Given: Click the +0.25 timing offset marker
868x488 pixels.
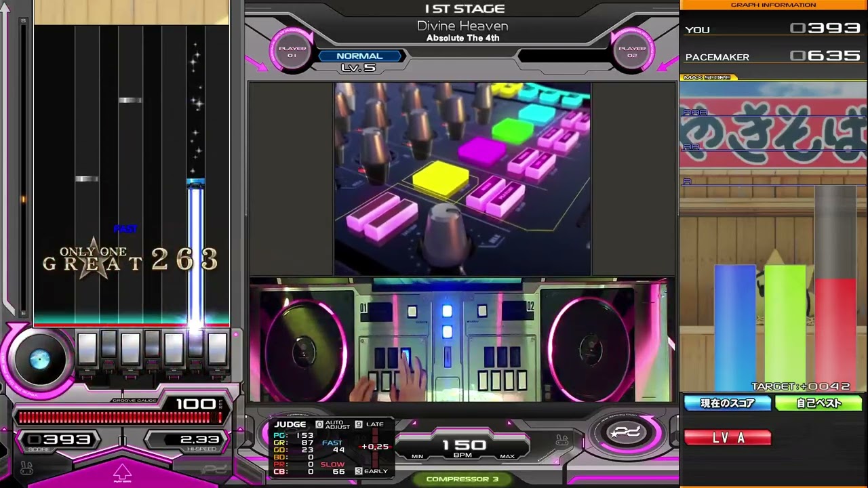Looking at the screenshot, I should tap(375, 447).
